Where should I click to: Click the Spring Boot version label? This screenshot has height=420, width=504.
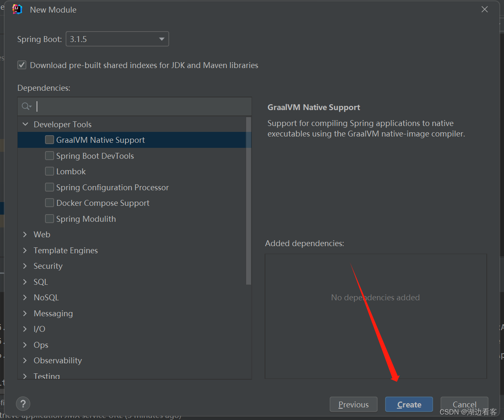click(39, 39)
